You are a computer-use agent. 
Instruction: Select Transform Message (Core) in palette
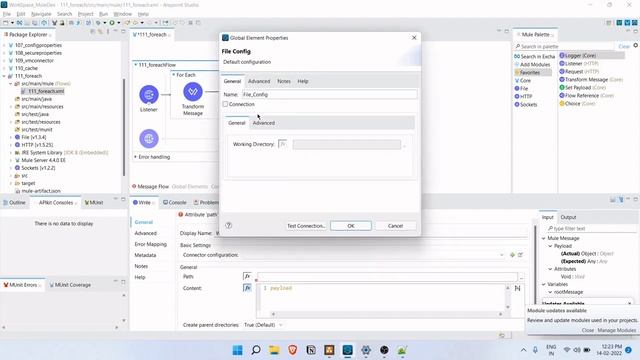[591, 80]
